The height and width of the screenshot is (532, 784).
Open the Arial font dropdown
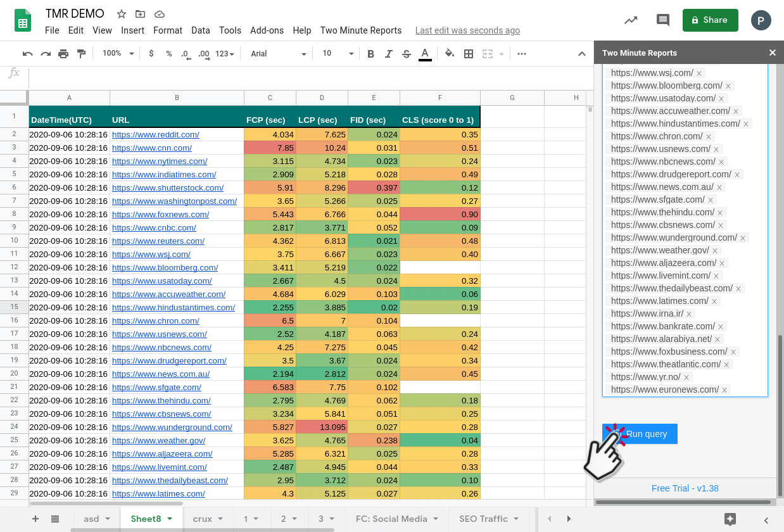click(x=278, y=54)
